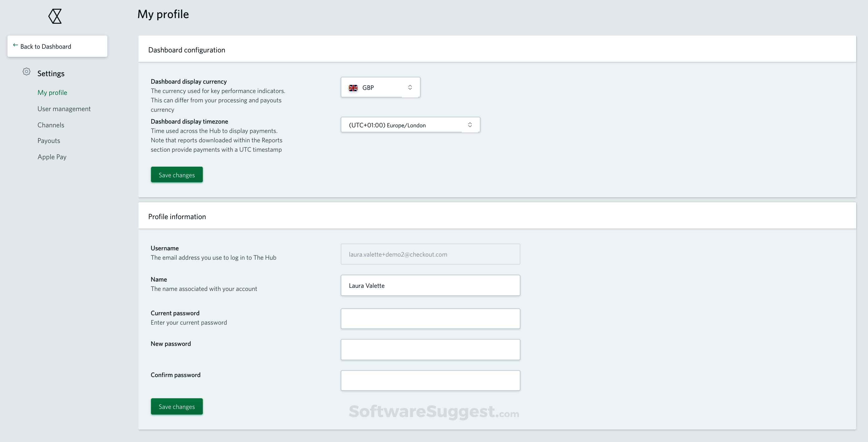Click the Current password field
Image resolution: width=868 pixels, height=442 pixels.
click(430, 318)
